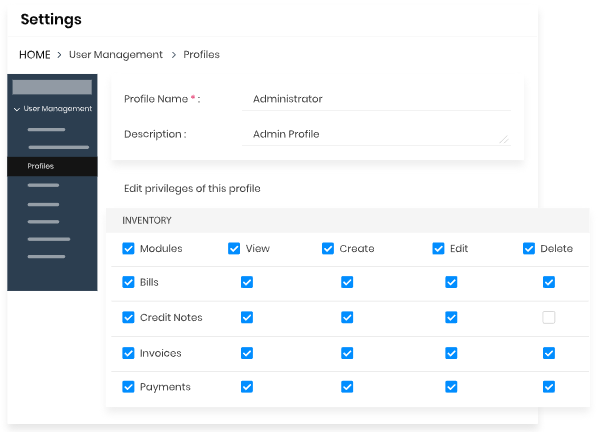
Task: Uncheck the Payments module checkbox
Action: (x=128, y=387)
